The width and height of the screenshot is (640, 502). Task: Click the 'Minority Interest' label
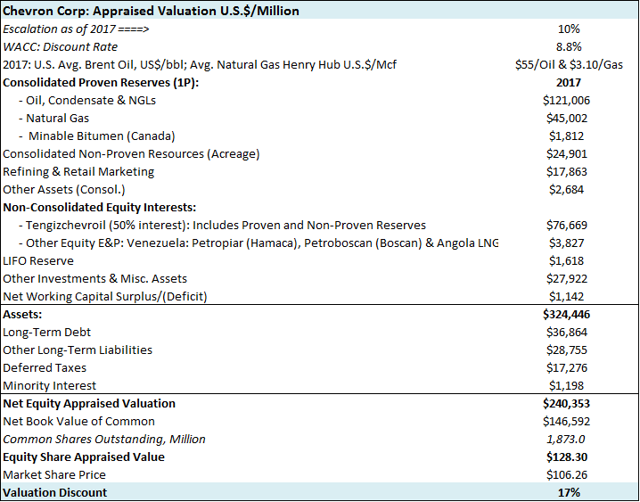pyautogui.click(x=49, y=386)
